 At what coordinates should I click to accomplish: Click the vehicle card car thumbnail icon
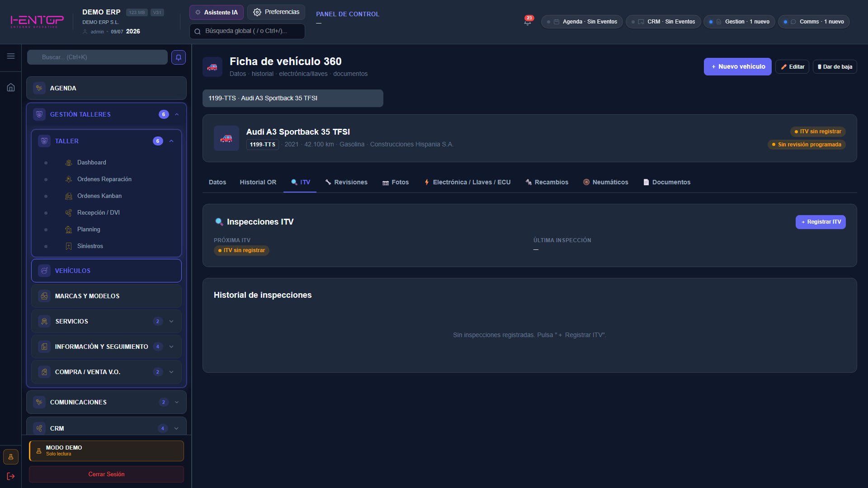click(226, 138)
